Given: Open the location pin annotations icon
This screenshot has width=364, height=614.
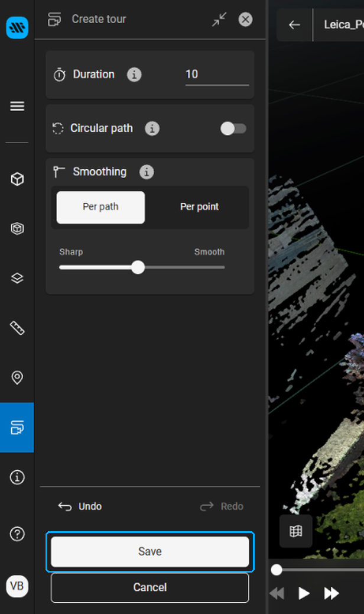Looking at the screenshot, I should click(x=17, y=377).
